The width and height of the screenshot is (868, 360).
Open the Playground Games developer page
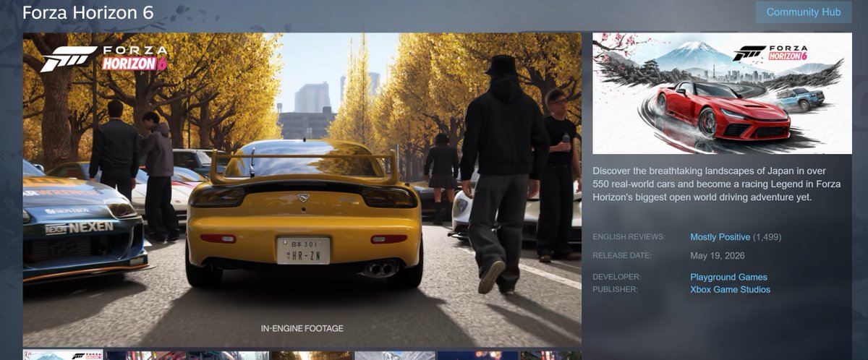(x=728, y=278)
